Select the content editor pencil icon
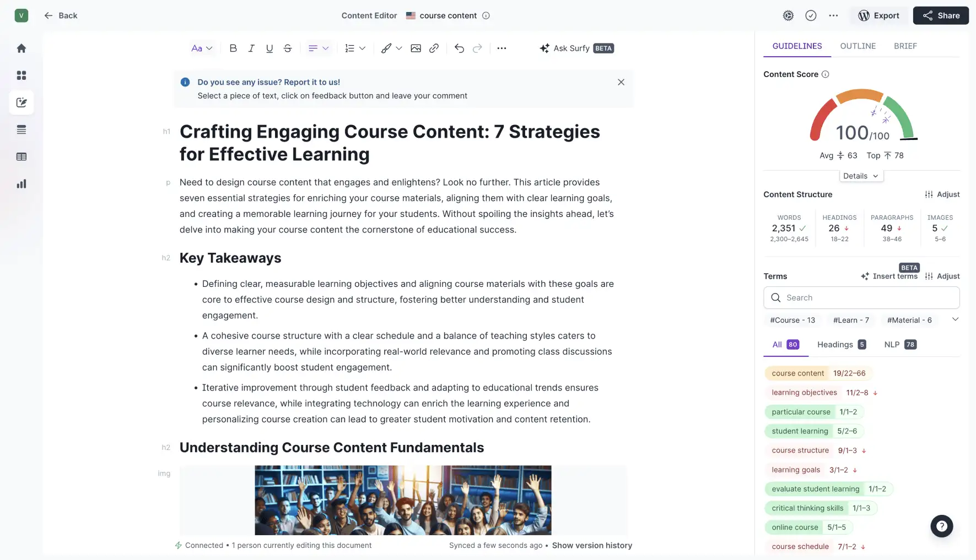Screen dimensions: 976x560 pos(21,102)
